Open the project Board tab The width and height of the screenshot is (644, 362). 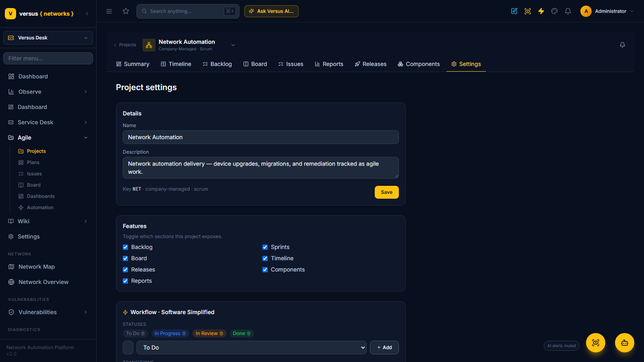(x=255, y=64)
